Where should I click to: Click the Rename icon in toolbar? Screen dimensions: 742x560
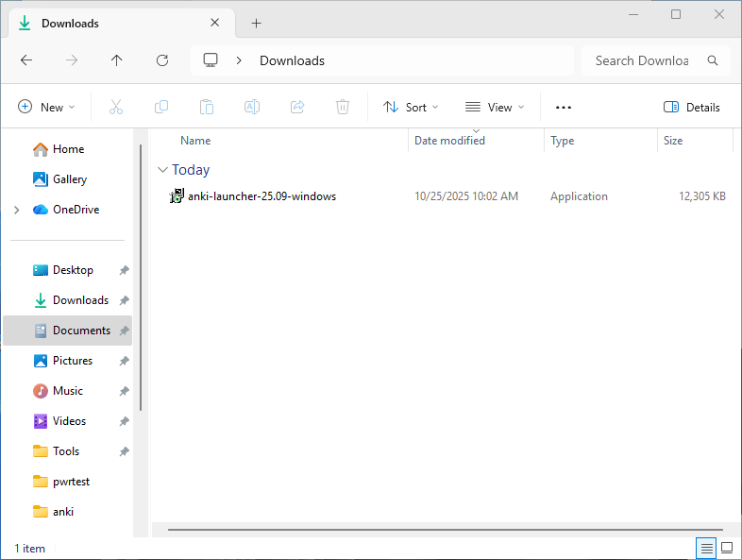coord(252,108)
